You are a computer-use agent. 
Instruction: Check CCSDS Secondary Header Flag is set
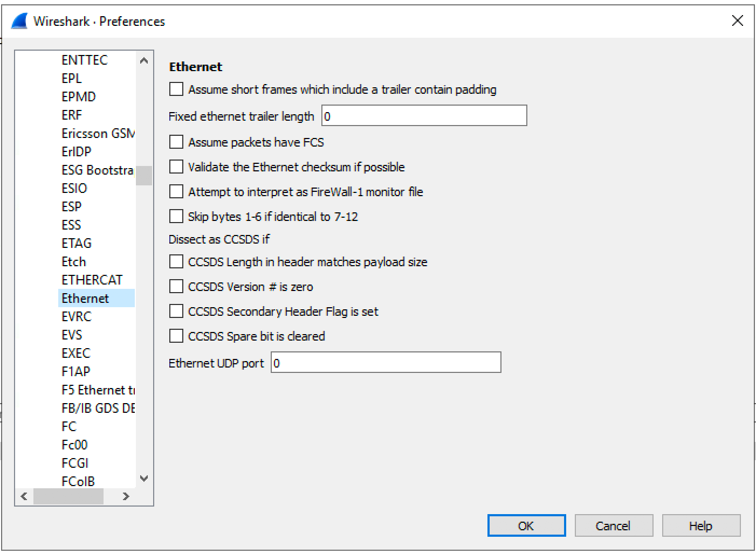click(176, 311)
